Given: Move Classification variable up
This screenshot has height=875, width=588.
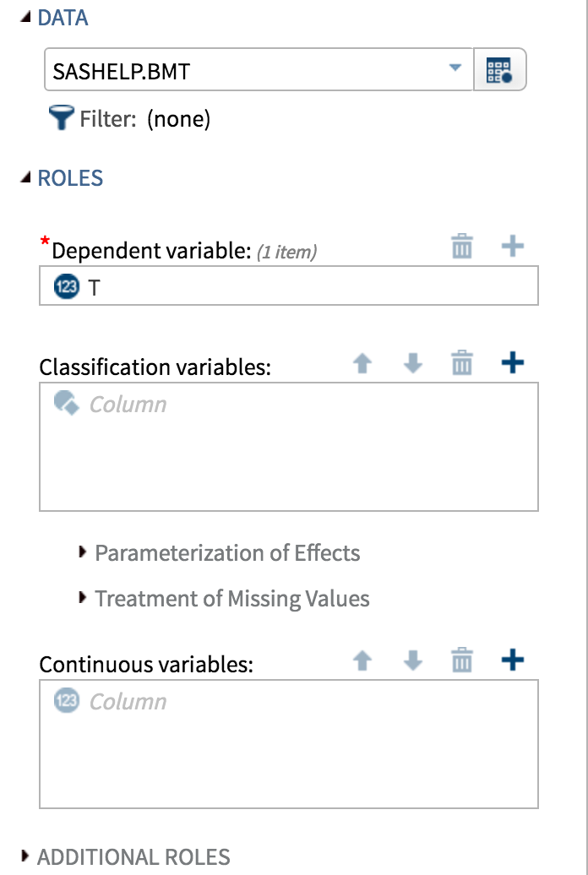Looking at the screenshot, I should click(362, 364).
